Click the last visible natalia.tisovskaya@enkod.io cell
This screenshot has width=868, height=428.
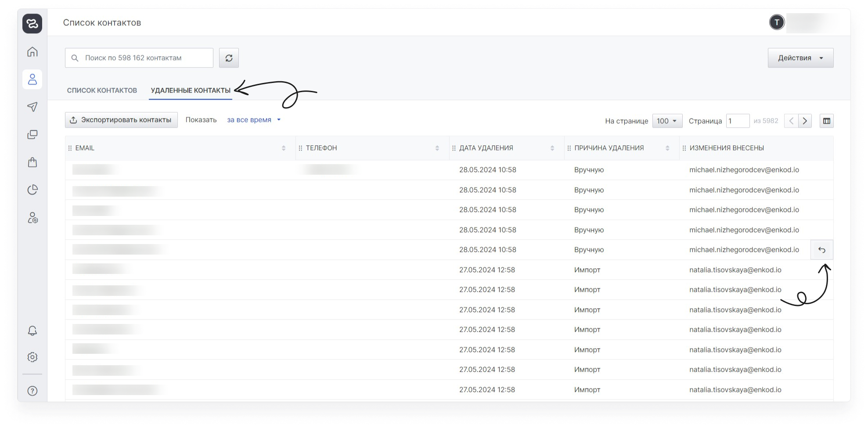[735, 390]
